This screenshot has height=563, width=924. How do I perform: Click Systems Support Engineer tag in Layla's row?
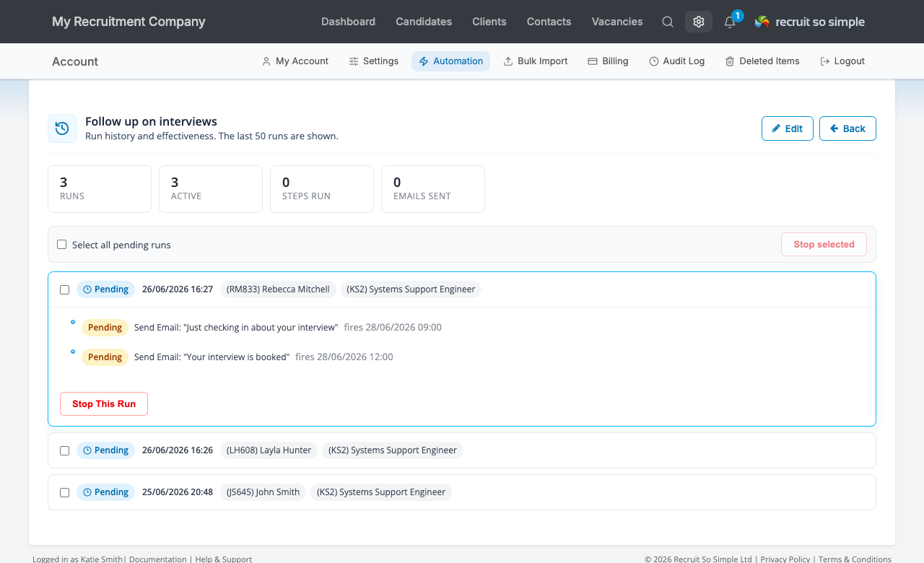pos(393,450)
